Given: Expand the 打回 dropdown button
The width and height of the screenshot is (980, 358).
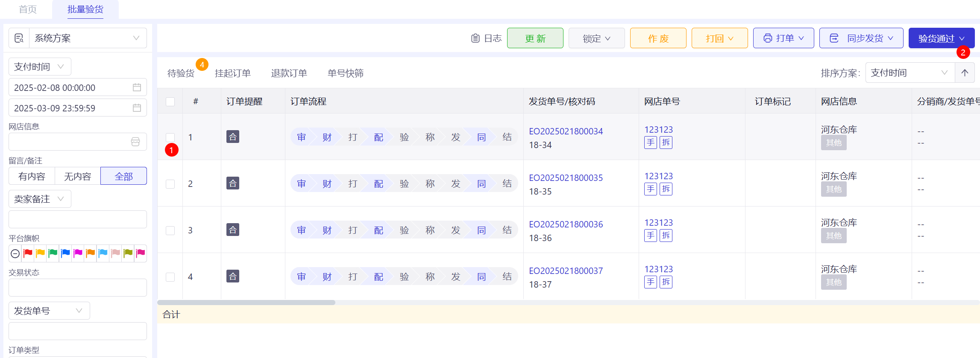Looking at the screenshot, I should coord(720,38).
